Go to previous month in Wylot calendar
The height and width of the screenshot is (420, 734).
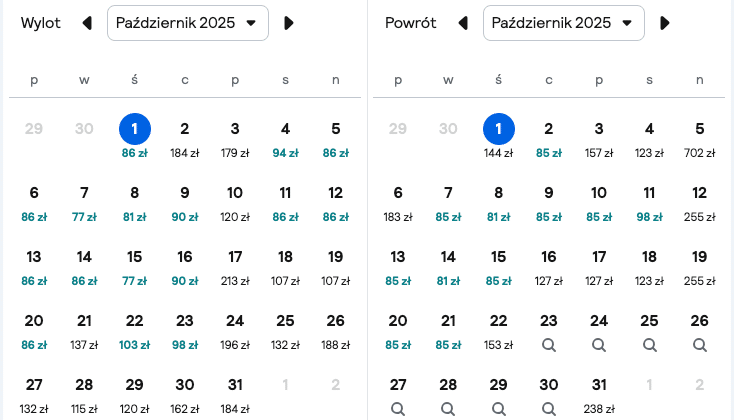(87, 23)
